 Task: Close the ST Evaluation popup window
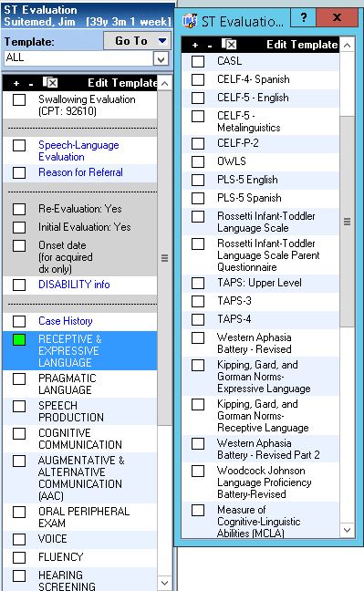[338, 17]
